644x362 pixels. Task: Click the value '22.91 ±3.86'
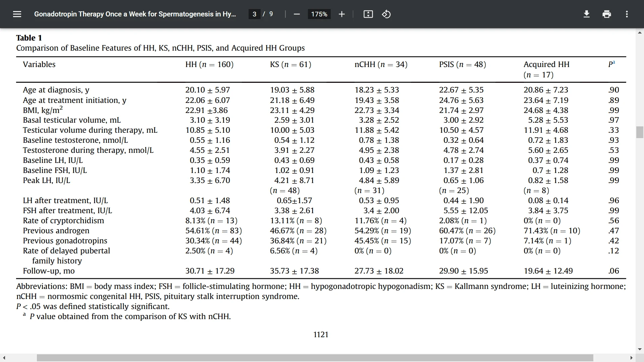tap(207, 110)
